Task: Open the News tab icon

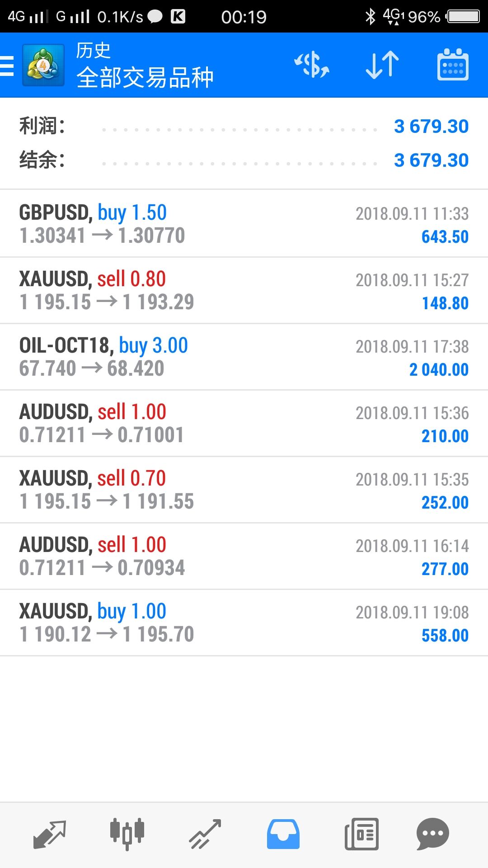Action: click(x=361, y=834)
